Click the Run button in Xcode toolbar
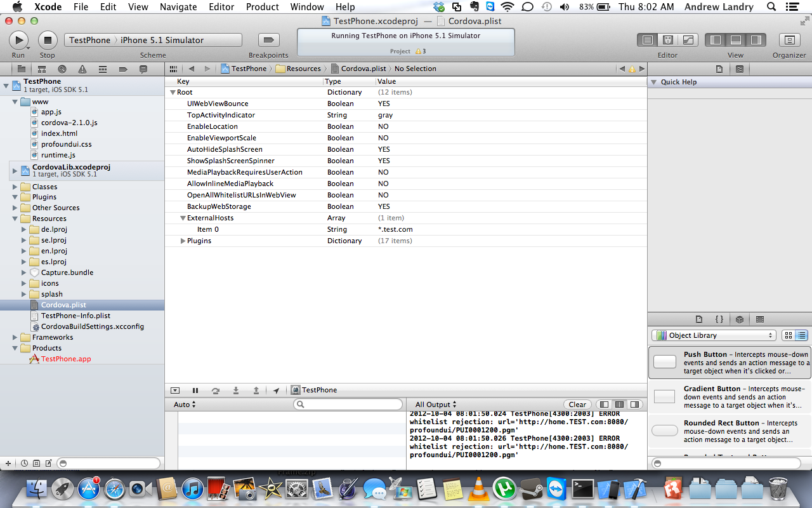 click(x=18, y=40)
